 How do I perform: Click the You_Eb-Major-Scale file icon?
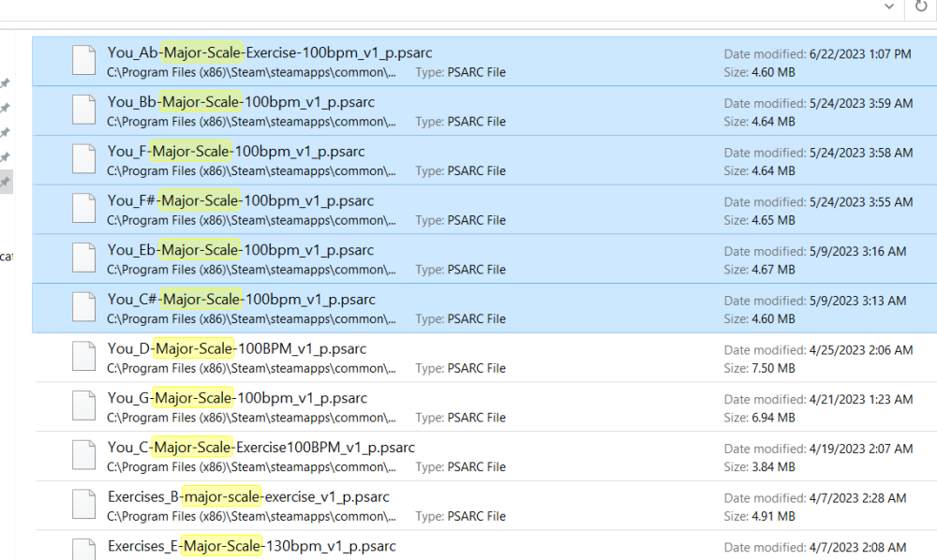click(84, 259)
